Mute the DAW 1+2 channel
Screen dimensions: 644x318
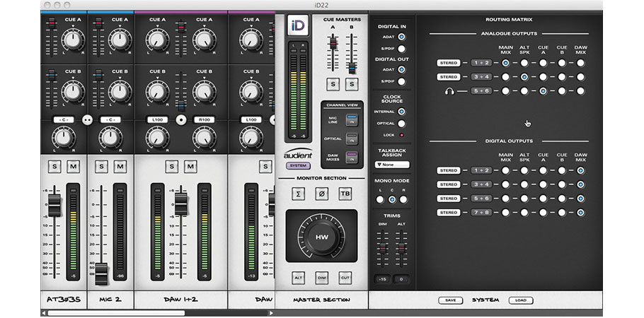tap(190, 166)
